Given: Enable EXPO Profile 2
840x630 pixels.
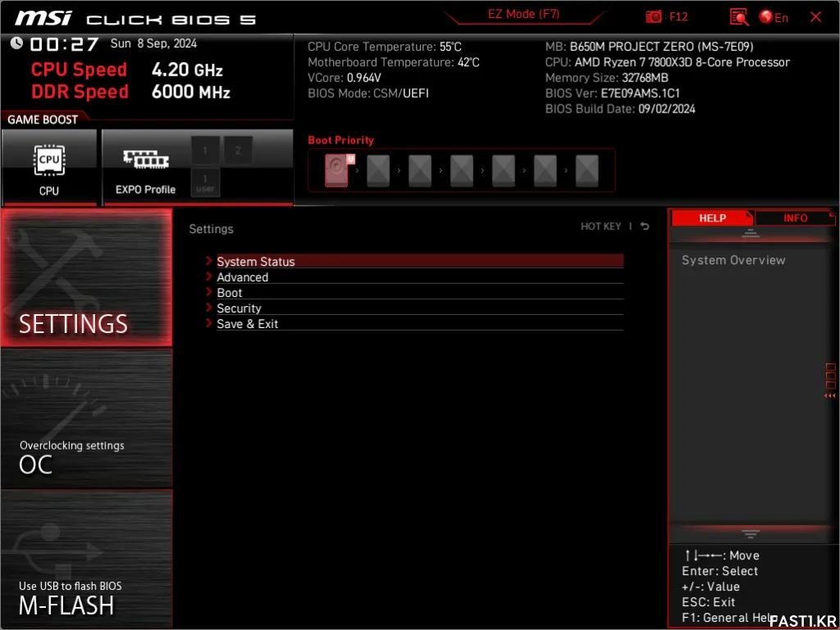Looking at the screenshot, I should click(238, 150).
